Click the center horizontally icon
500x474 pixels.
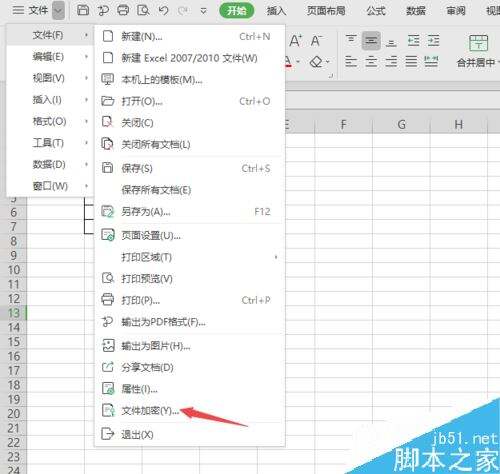[371, 61]
